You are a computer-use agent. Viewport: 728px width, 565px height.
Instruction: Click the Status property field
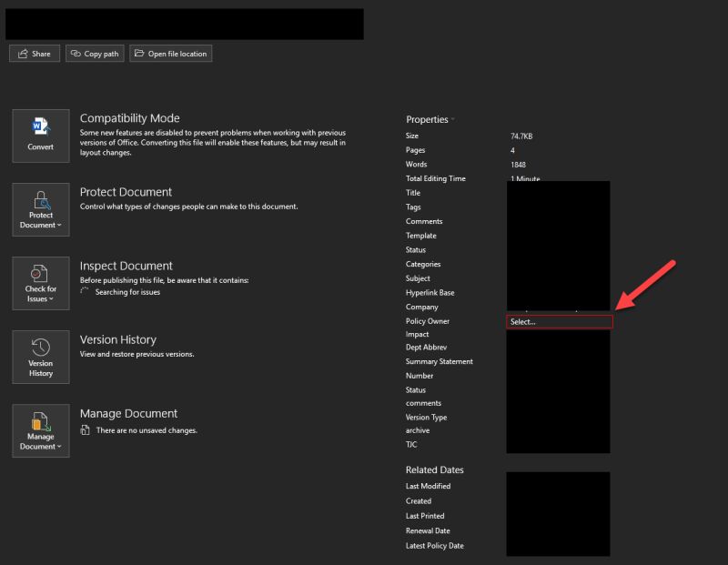pos(557,249)
